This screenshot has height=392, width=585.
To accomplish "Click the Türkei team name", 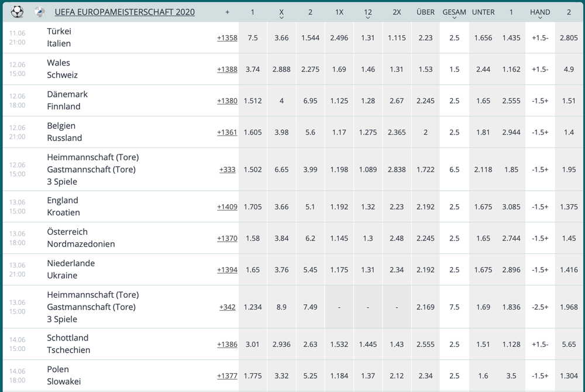I will coord(59,32).
